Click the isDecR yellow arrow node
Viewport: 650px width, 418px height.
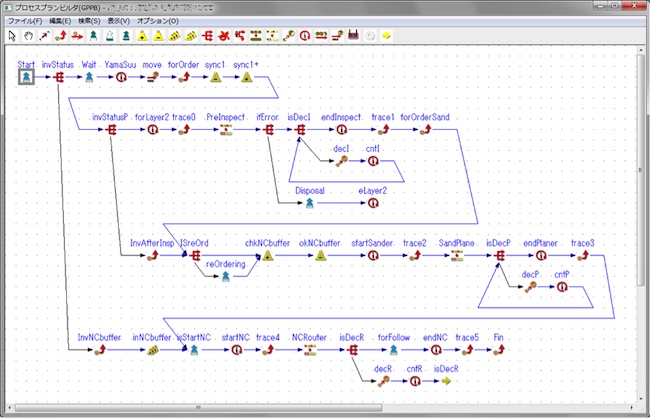[x=446, y=381]
